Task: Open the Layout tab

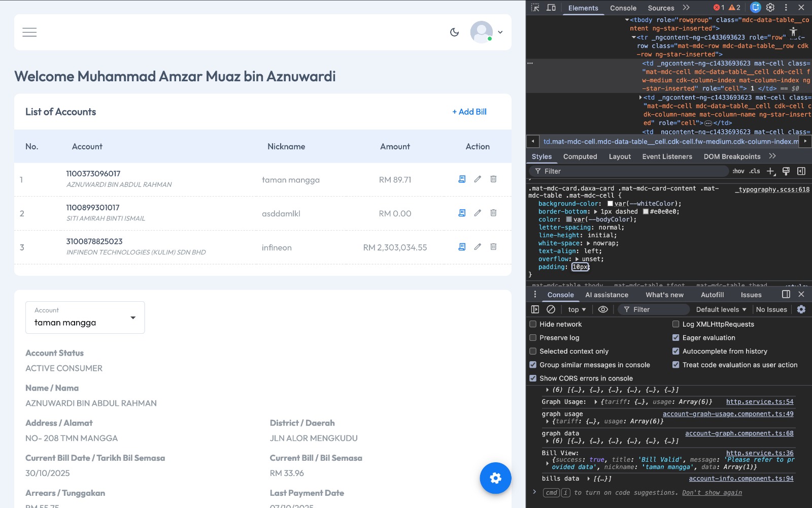Action: (x=620, y=156)
